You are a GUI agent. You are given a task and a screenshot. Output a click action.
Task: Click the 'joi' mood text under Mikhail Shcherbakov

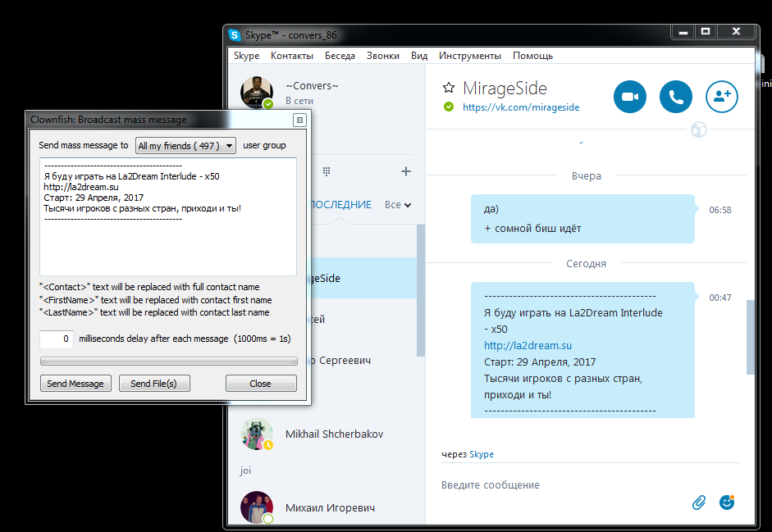pyautogui.click(x=245, y=471)
